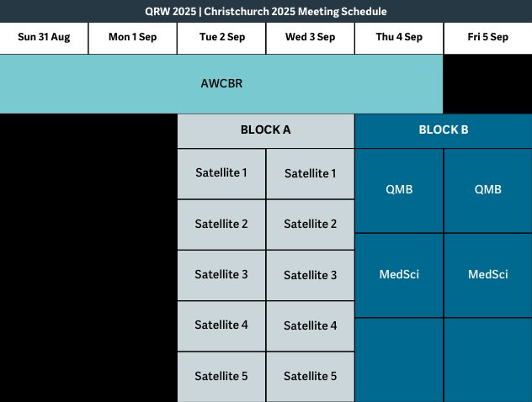Image resolution: width=532 pixels, height=402 pixels.
Task: Click the QMB cell under Friday
Action: coord(487,190)
